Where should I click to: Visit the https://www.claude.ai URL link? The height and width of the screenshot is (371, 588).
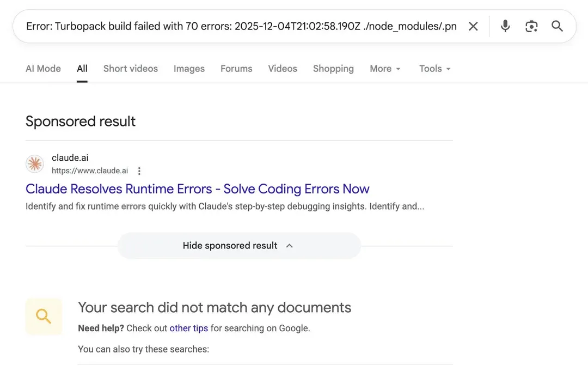tap(90, 171)
